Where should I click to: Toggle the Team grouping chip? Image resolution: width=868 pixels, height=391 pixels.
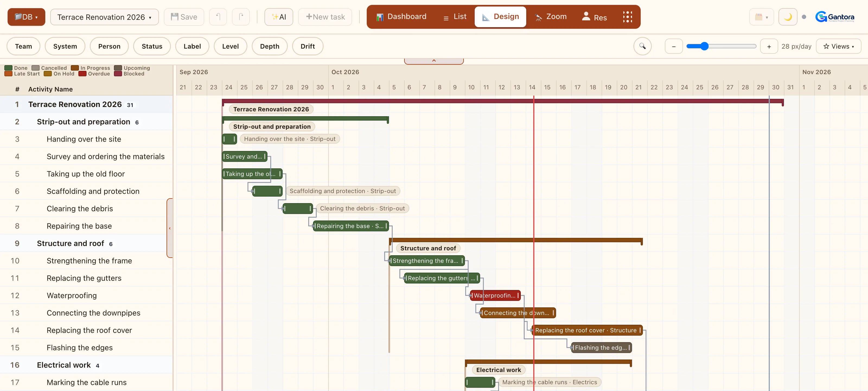[24, 46]
